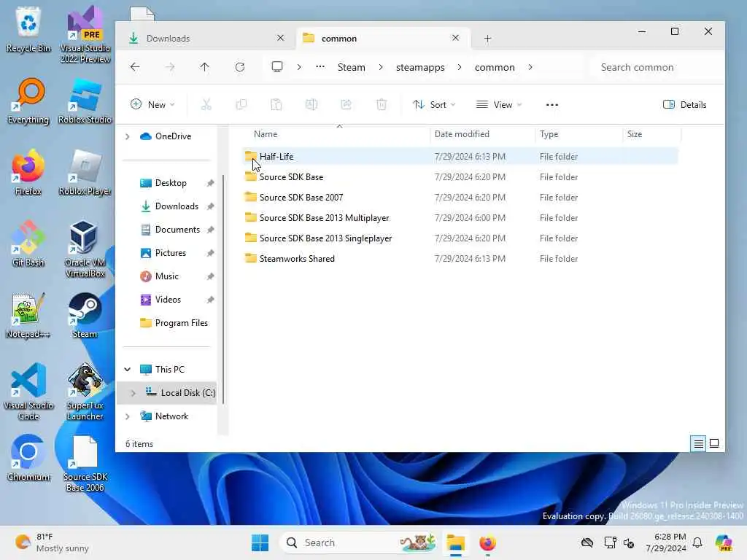
Task: Open Everything search desktop icon
Action: 28,101
